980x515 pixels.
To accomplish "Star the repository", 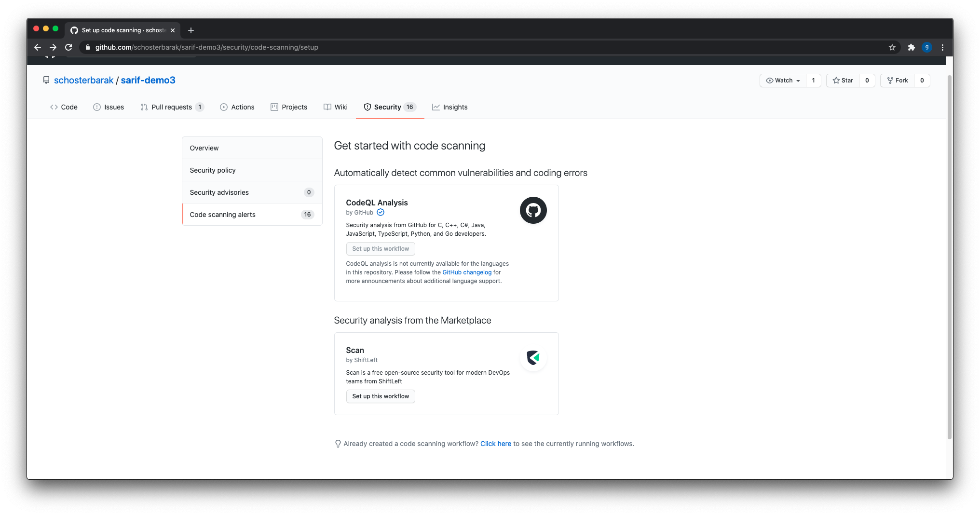I will (x=843, y=81).
